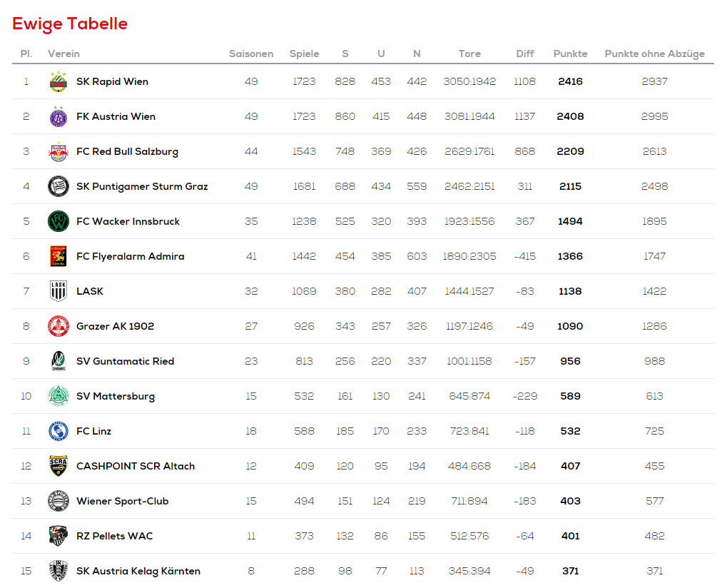
Task: Click the 'Ewige Tabelle' heading
Action: 70,24
